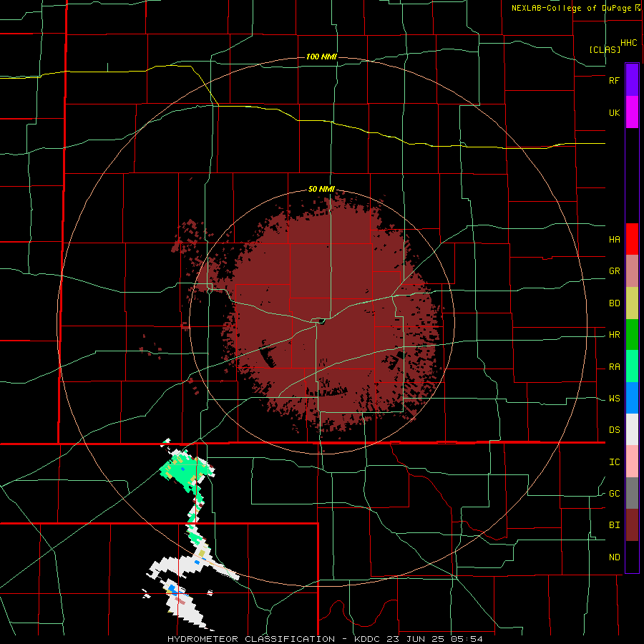Click the HA legend label
The width and height of the screenshot is (644, 644).
614,240
